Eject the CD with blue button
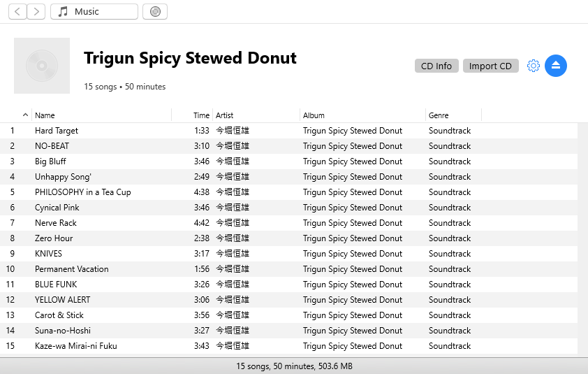Screen dimensions: 588x374 [556, 66]
